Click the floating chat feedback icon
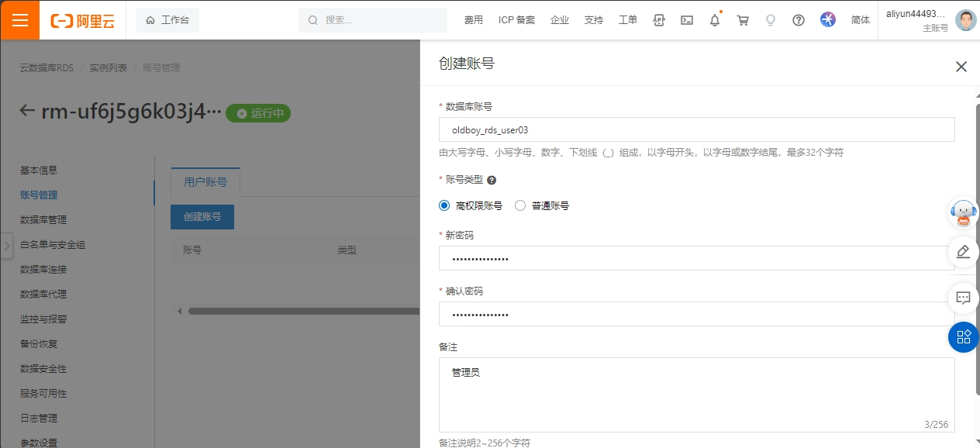This screenshot has width=980, height=448. 964,298
